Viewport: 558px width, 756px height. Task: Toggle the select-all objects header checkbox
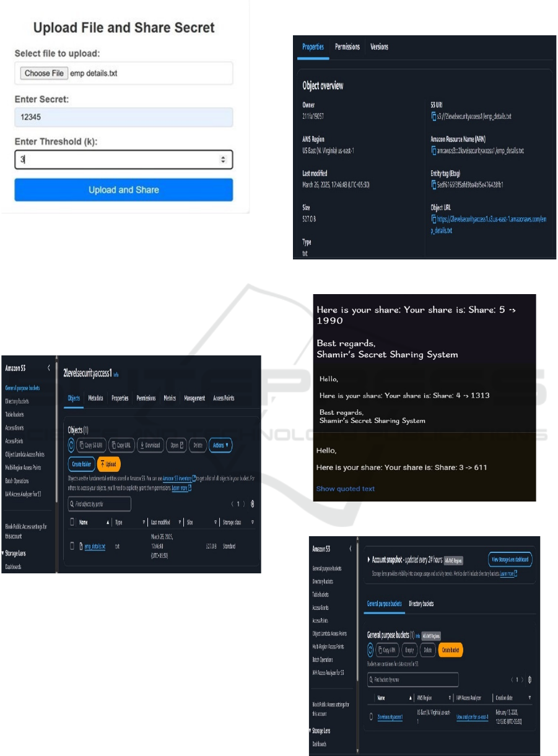click(72, 523)
